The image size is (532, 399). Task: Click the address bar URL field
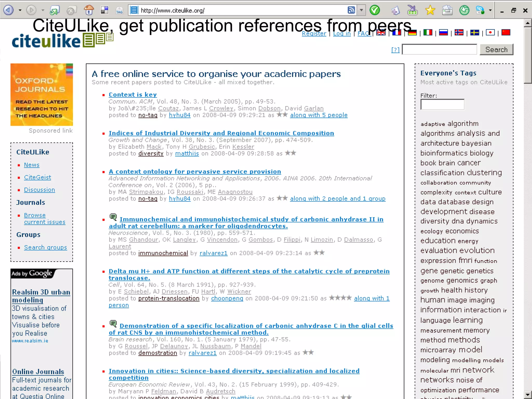point(243,10)
